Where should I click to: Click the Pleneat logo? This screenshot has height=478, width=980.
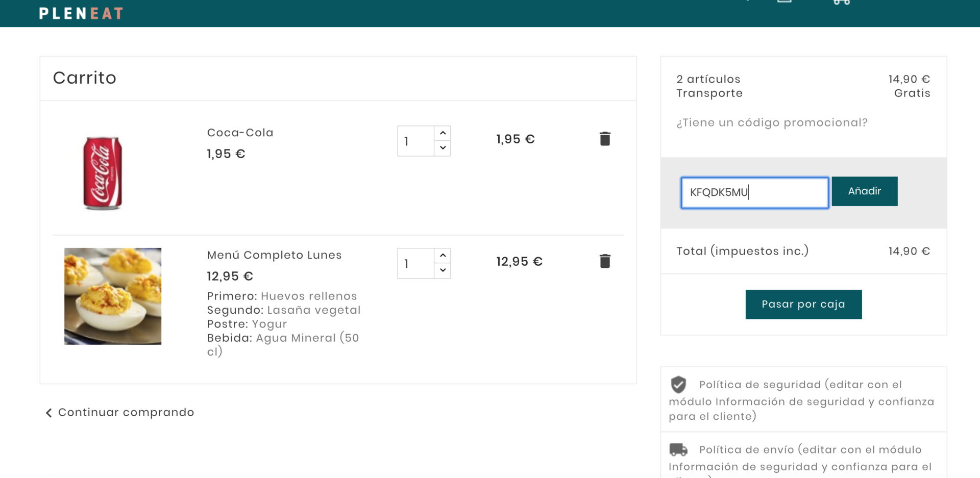[x=81, y=13]
